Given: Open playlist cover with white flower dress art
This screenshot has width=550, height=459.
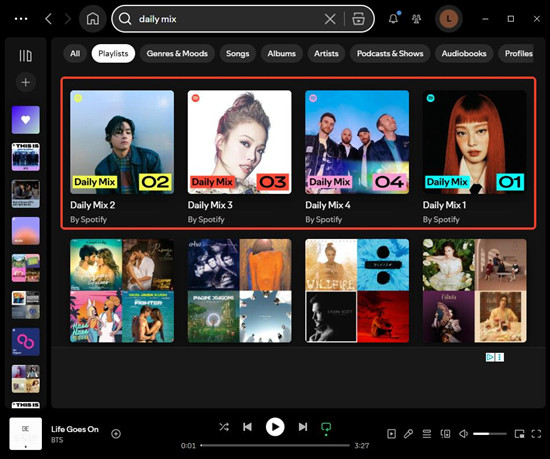Looking at the screenshot, I should point(475,291).
